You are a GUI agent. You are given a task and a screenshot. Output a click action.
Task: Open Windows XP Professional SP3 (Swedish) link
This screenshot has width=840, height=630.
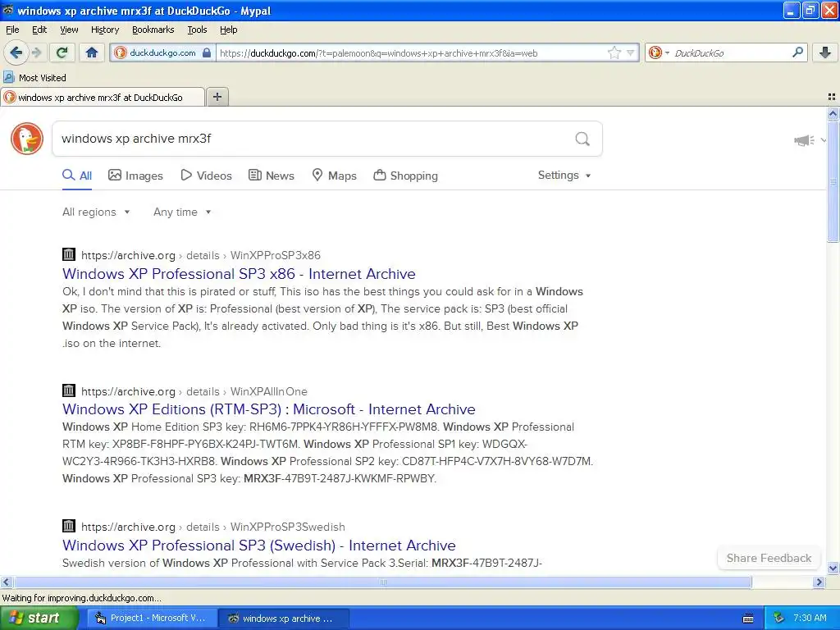(x=258, y=546)
